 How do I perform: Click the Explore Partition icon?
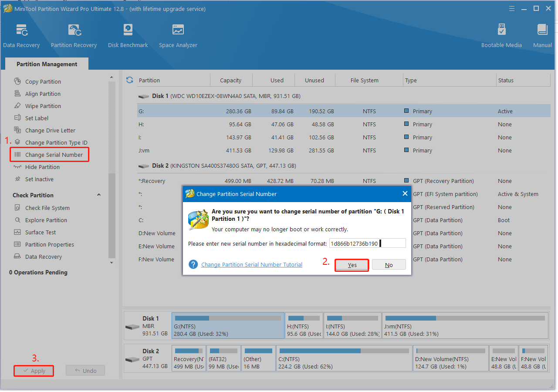17,220
